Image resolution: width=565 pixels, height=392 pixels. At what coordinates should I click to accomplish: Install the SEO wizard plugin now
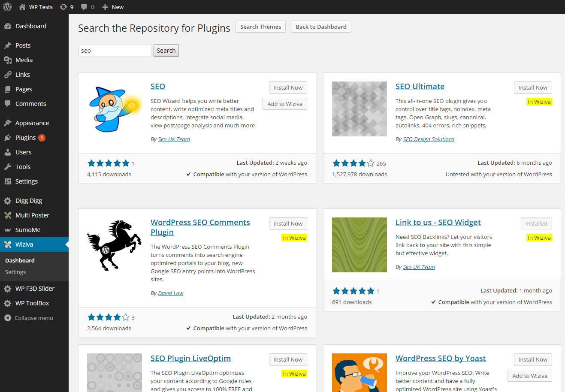(x=288, y=87)
